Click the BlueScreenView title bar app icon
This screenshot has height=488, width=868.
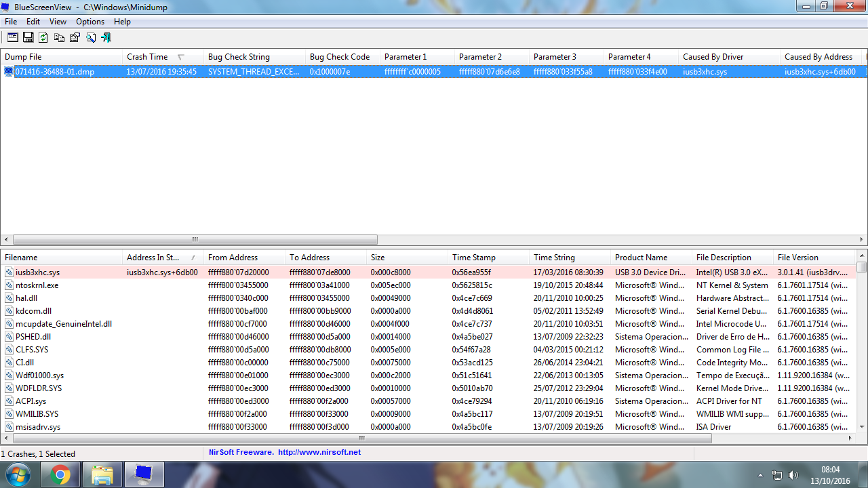[x=6, y=7]
